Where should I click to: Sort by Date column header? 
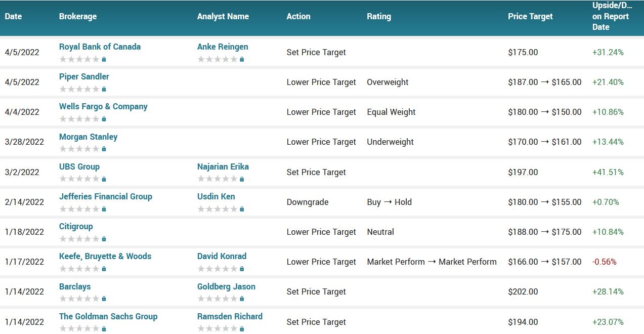(13, 16)
